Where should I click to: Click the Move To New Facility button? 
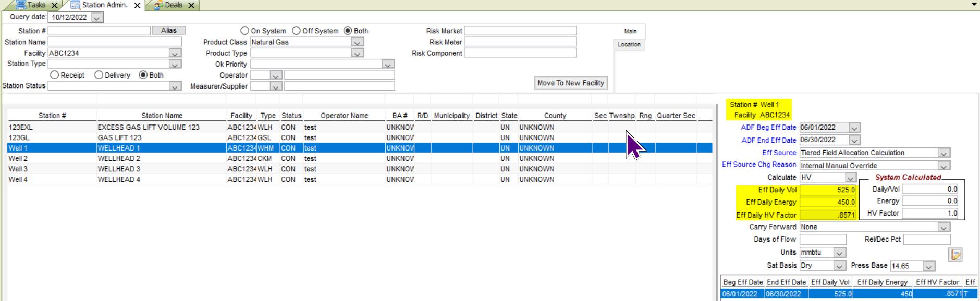tap(570, 83)
